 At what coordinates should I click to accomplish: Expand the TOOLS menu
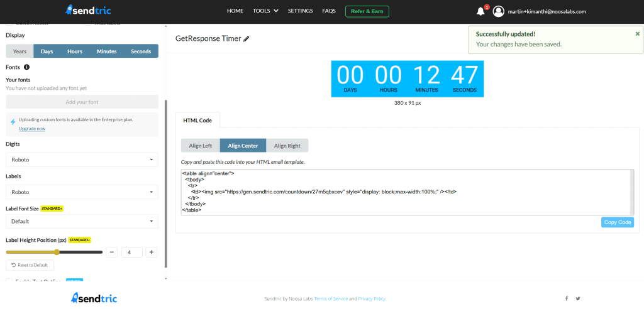tap(265, 11)
